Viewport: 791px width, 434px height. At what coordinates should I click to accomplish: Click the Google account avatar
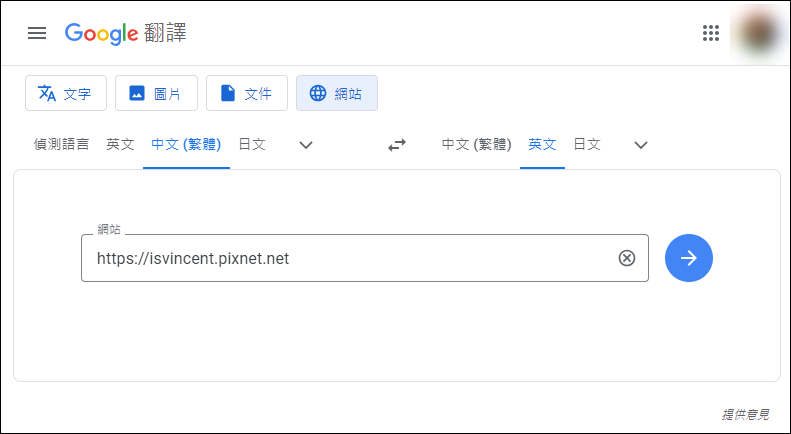758,32
